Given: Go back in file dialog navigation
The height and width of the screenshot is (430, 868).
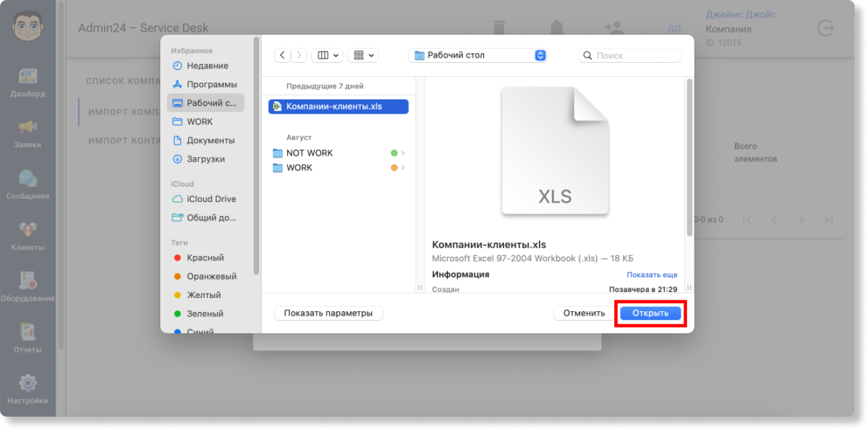Looking at the screenshot, I should (282, 55).
